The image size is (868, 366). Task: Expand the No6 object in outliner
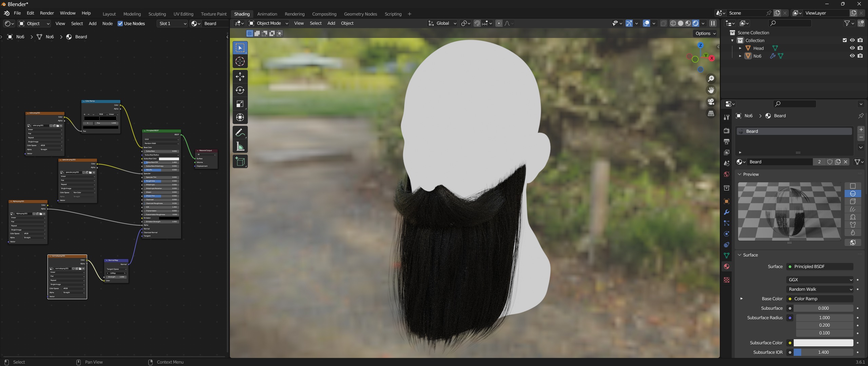tap(740, 56)
